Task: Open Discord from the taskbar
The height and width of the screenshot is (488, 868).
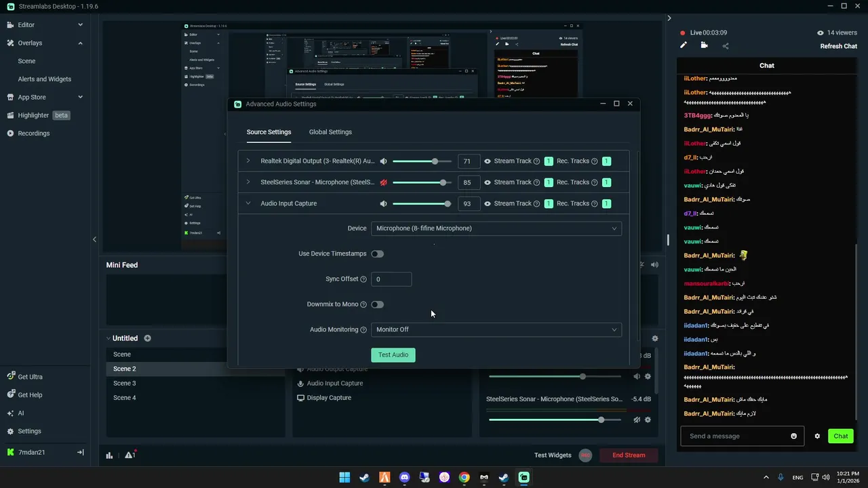Action: click(x=405, y=477)
